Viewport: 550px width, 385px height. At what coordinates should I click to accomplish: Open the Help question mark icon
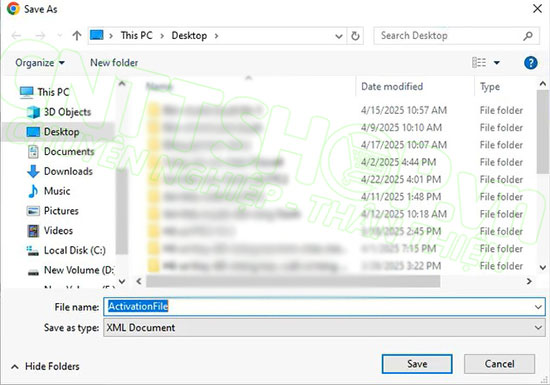(530, 63)
